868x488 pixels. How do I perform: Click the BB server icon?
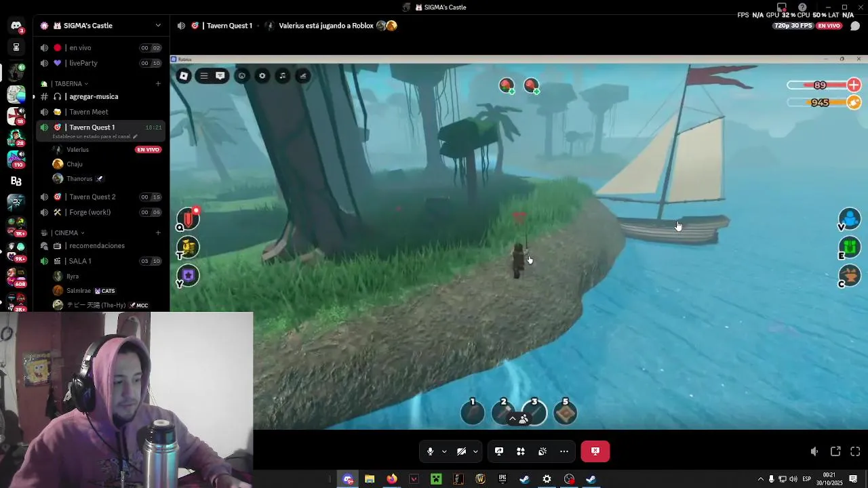coord(16,181)
